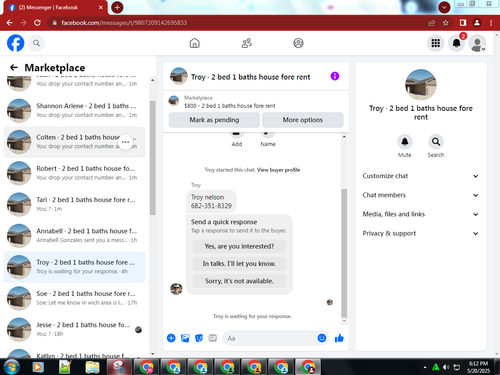Choose a sticker icon in composer
This screenshot has width=500, height=375.
click(199, 338)
